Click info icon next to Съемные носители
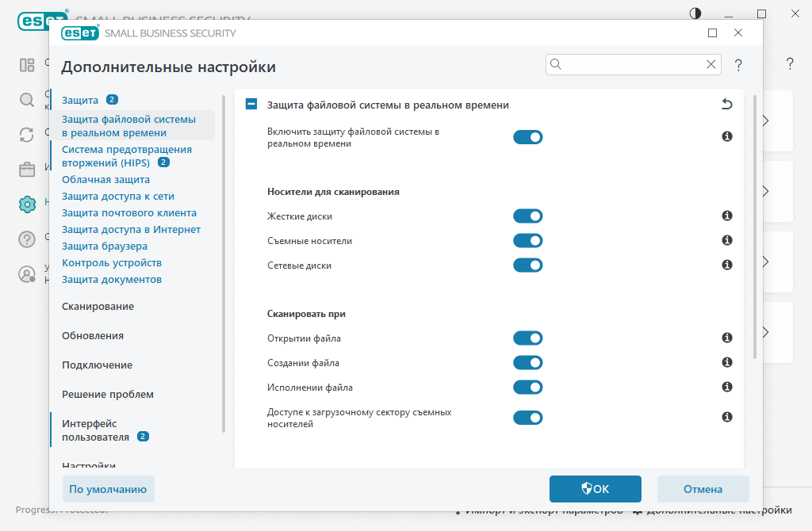Viewport: 812px width, 531px height. (726, 240)
